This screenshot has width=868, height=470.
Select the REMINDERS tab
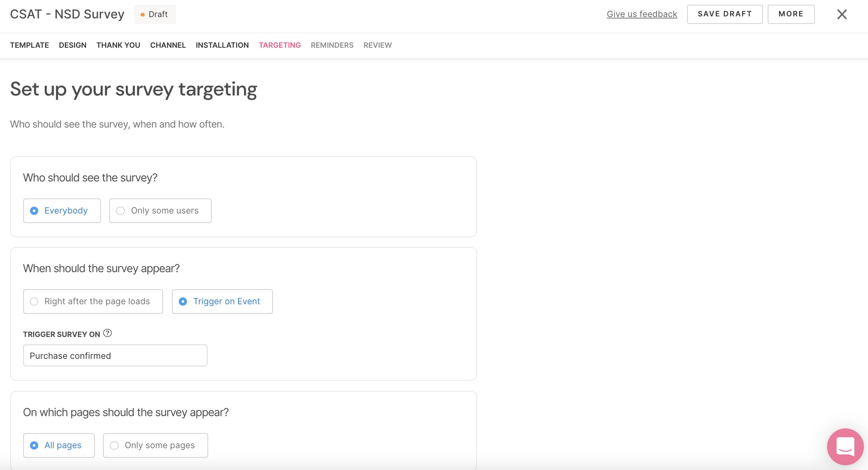(x=332, y=45)
